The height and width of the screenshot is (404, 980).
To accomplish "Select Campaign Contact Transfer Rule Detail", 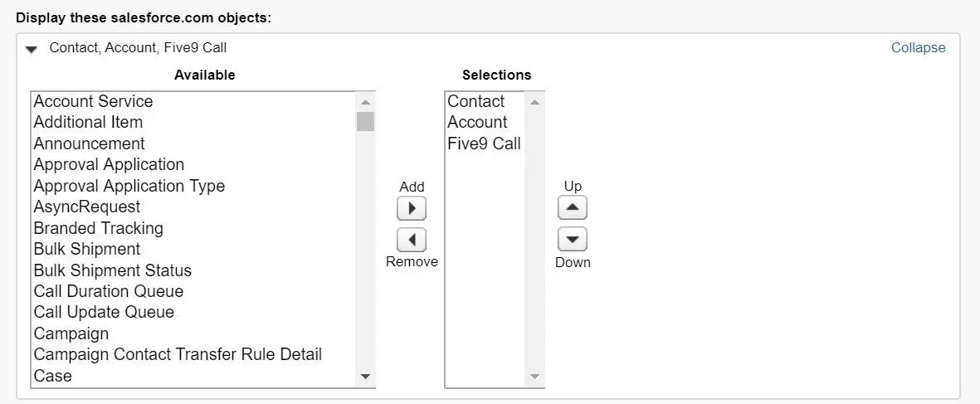I will [193, 355].
